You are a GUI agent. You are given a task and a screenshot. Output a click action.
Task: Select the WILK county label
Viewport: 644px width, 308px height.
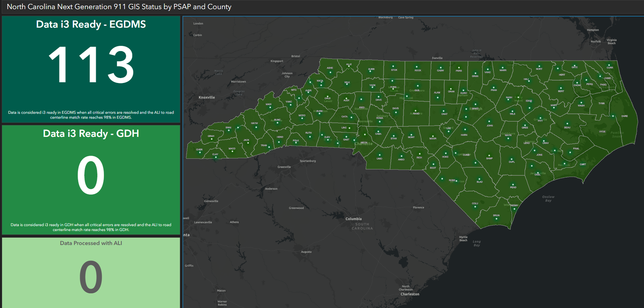click(x=347, y=82)
